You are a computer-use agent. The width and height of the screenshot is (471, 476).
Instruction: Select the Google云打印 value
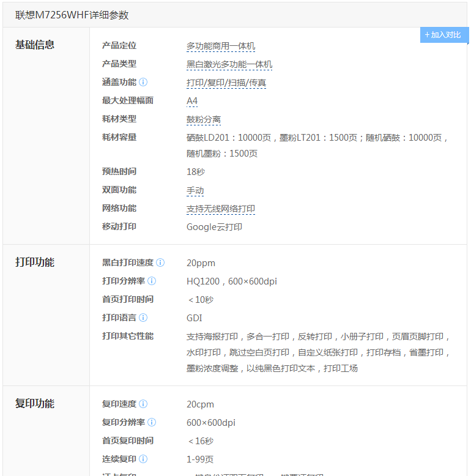[214, 227]
